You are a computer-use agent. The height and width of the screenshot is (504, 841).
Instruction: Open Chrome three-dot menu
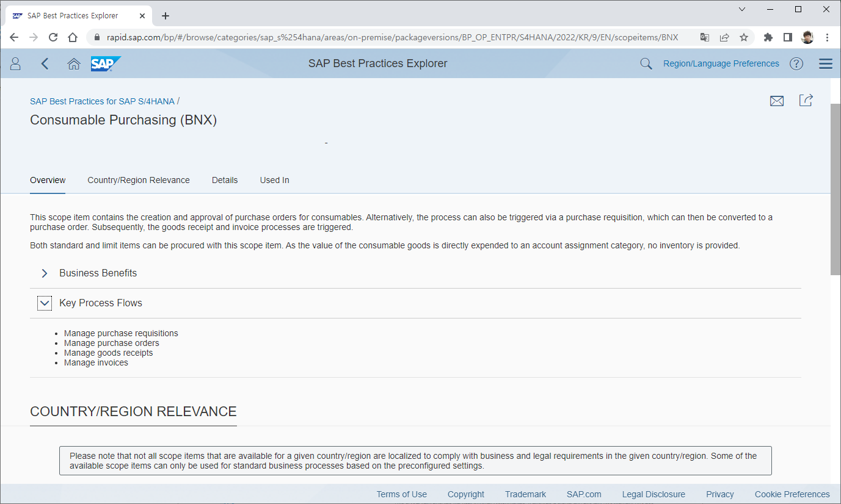click(827, 37)
